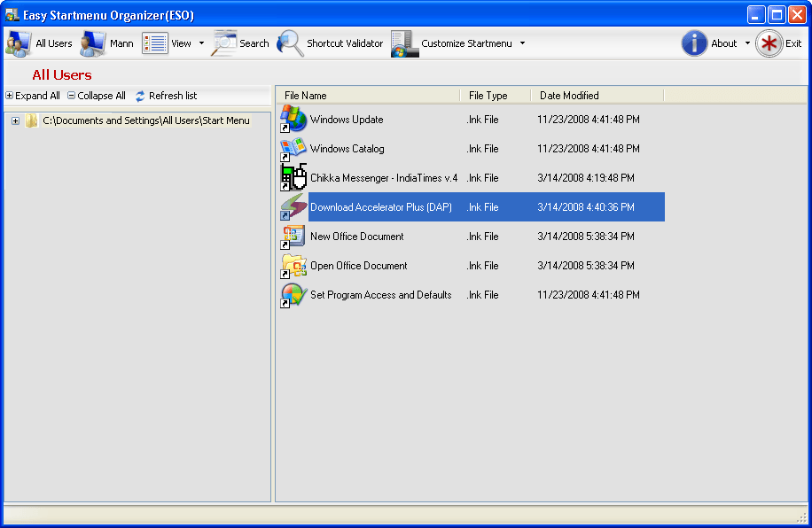The height and width of the screenshot is (528, 812).
Task: Click the Collapse All minus icon
Action: [x=72, y=96]
